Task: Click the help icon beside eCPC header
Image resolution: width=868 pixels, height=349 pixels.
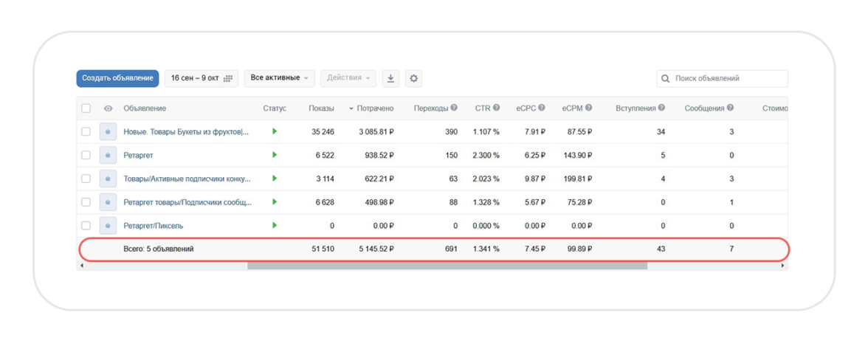Action: (542, 108)
